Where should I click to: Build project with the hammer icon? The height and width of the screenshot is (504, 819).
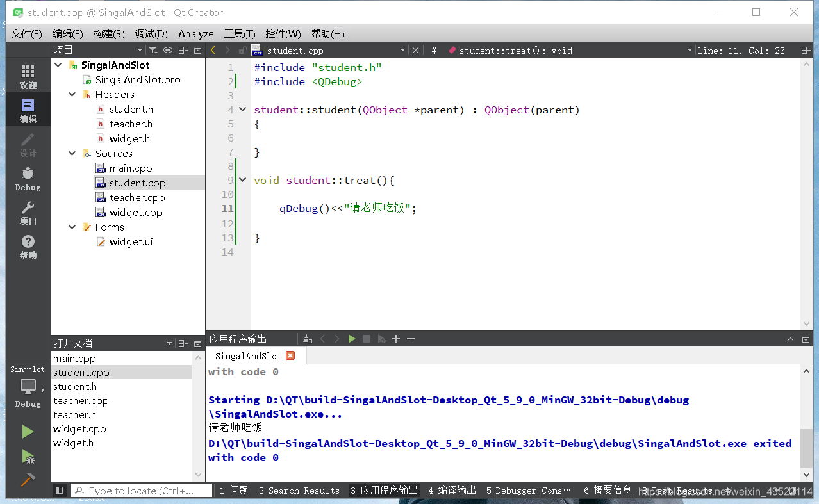tap(28, 480)
